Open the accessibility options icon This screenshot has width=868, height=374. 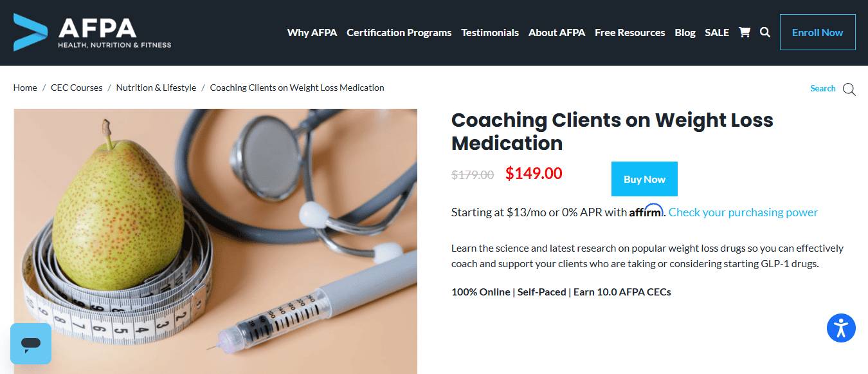click(x=841, y=328)
